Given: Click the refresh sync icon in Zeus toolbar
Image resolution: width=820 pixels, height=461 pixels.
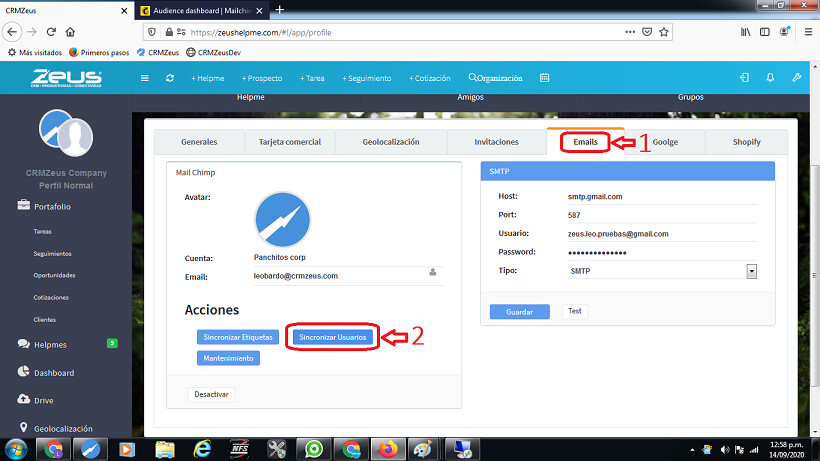Looking at the screenshot, I should (x=170, y=78).
